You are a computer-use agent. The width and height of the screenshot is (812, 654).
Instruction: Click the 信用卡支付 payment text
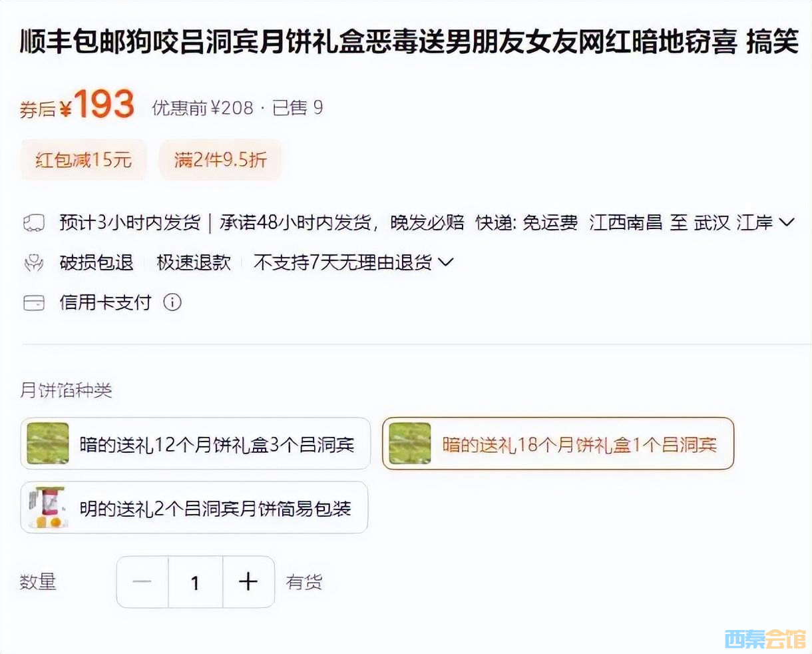pyautogui.click(x=105, y=302)
